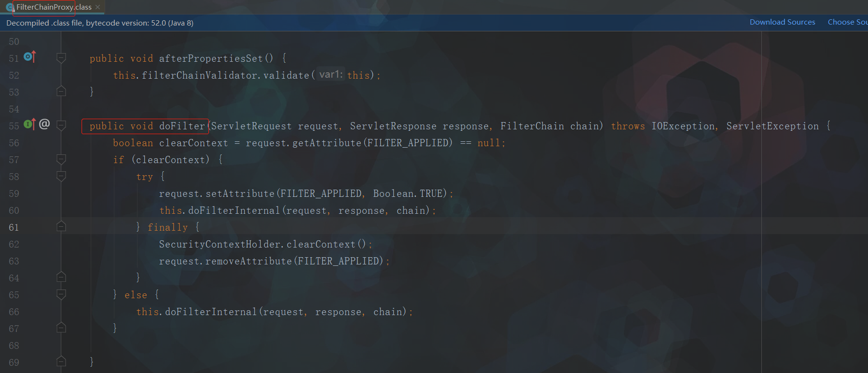
Task: Click the fold marker at the finally line 61
Action: click(x=61, y=227)
